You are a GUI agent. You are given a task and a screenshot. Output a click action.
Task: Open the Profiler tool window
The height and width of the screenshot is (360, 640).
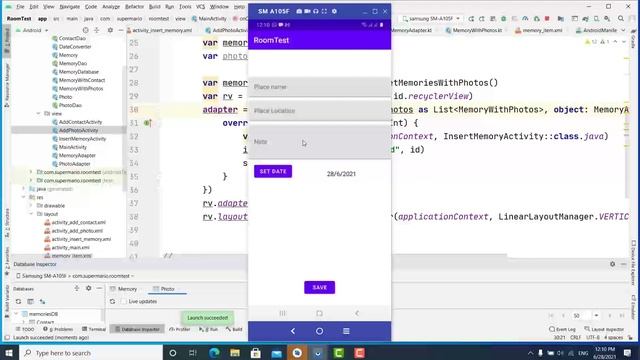click(x=180, y=329)
